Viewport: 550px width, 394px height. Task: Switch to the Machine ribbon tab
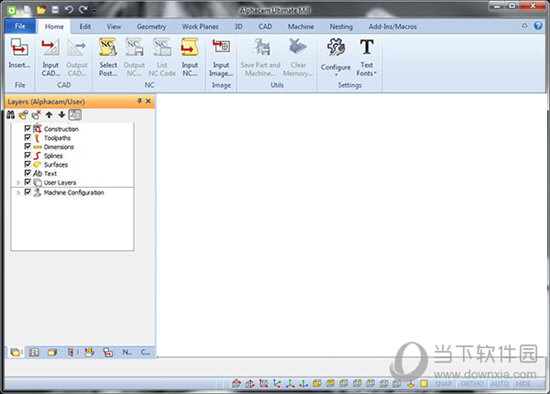(301, 27)
